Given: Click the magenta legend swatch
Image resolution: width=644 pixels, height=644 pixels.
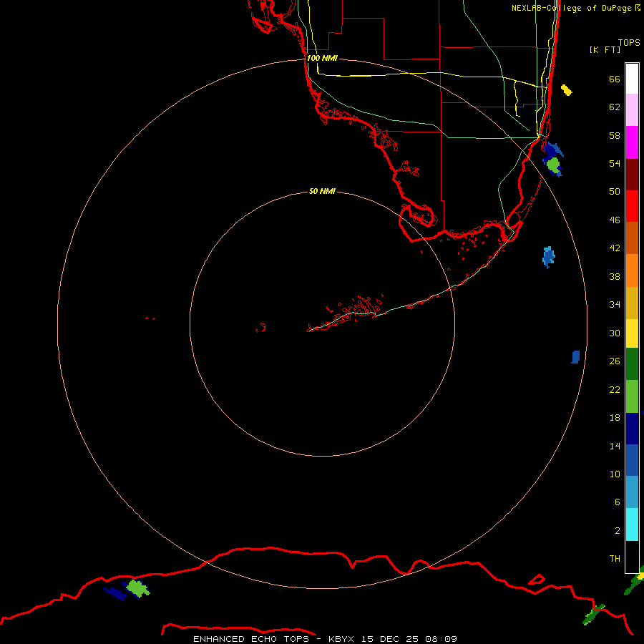Looking at the screenshot, I should [x=632, y=142].
